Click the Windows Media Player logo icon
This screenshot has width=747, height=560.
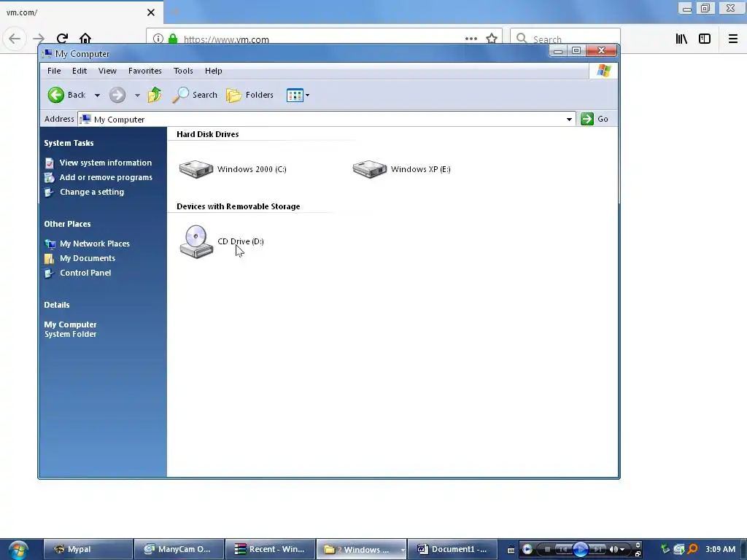[x=527, y=550]
